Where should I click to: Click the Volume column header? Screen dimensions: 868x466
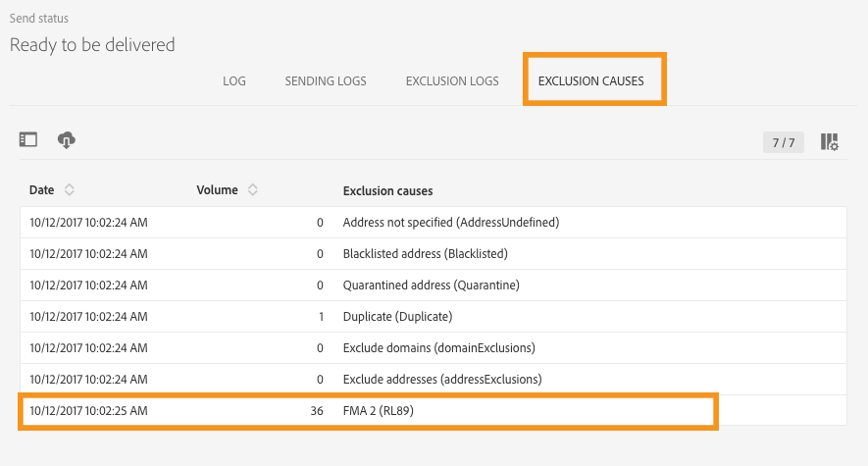(217, 189)
